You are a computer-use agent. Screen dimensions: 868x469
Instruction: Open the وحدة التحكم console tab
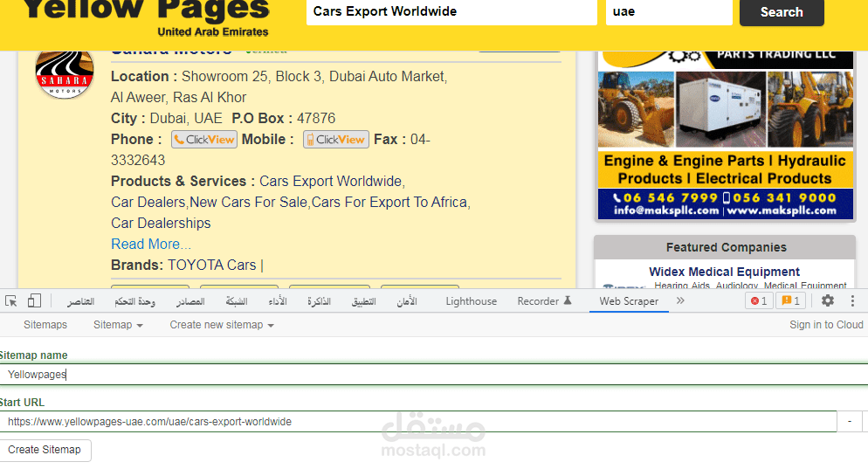pyautogui.click(x=134, y=301)
